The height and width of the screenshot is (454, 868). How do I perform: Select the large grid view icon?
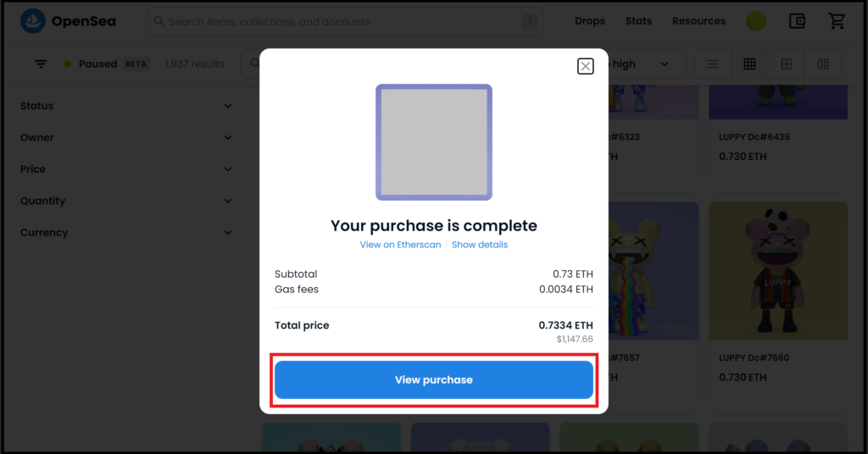[x=786, y=64]
